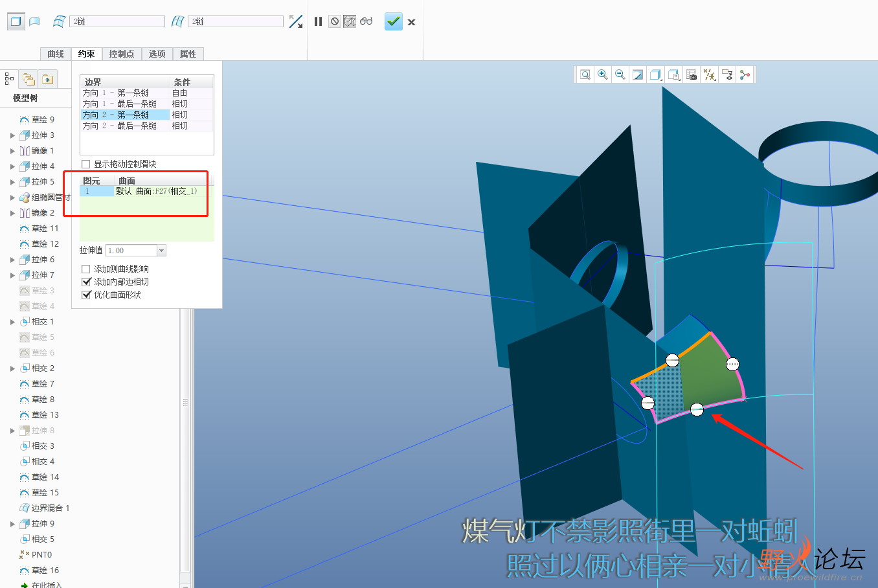
Task: Enable 显示拖动控制滑块 checkbox
Action: 86,164
